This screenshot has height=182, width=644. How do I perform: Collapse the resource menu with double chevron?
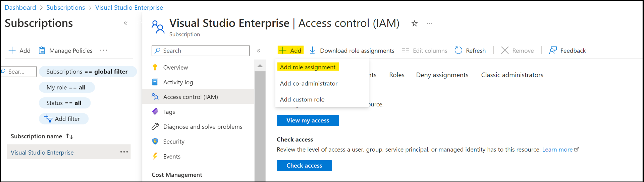[259, 51]
